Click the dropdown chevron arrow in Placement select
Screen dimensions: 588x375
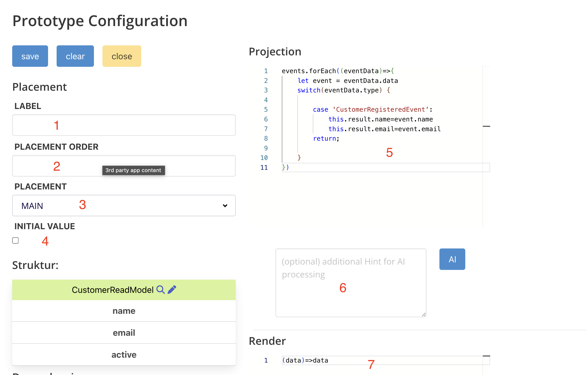(x=225, y=206)
